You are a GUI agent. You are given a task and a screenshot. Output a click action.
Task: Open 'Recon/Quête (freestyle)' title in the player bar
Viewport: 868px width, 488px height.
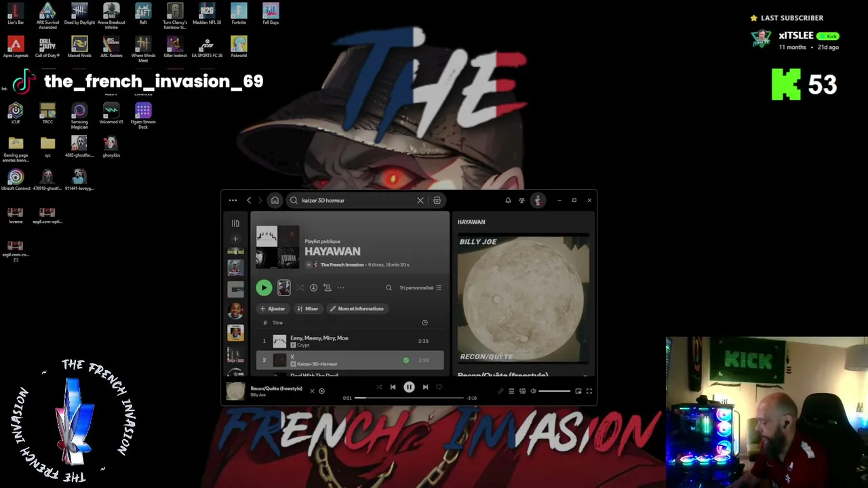[x=276, y=388]
